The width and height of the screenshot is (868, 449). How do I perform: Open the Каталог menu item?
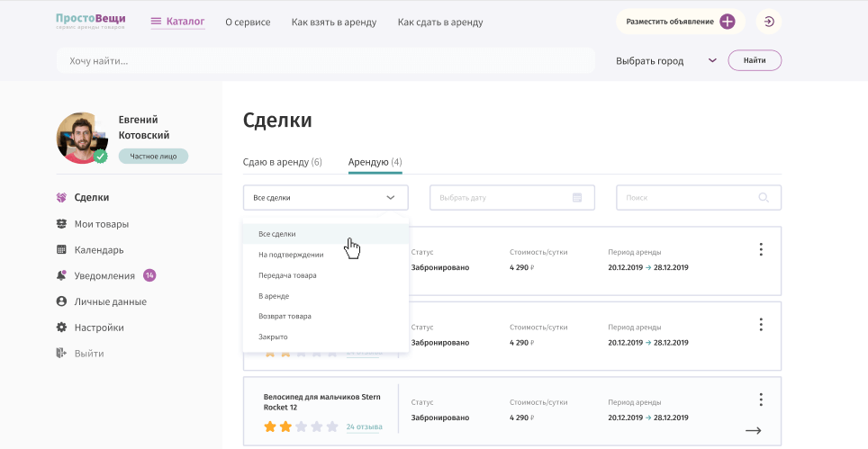pyautogui.click(x=185, y=22)
